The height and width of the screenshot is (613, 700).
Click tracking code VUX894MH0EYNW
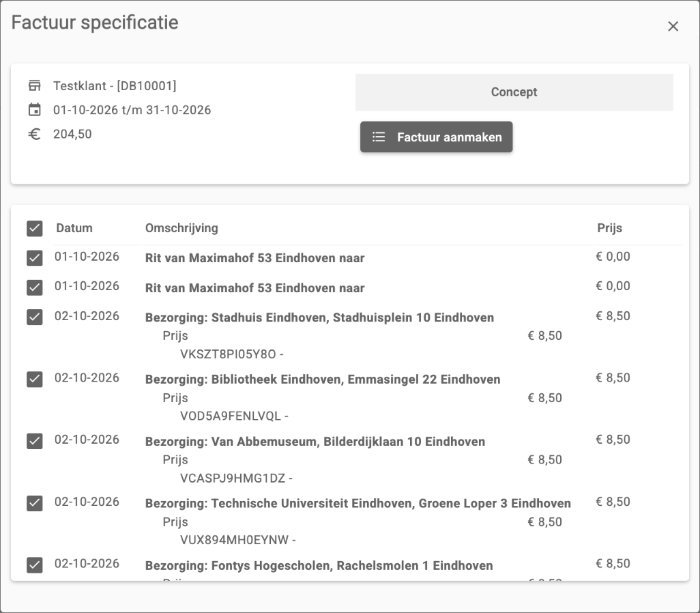pos(234,540)
